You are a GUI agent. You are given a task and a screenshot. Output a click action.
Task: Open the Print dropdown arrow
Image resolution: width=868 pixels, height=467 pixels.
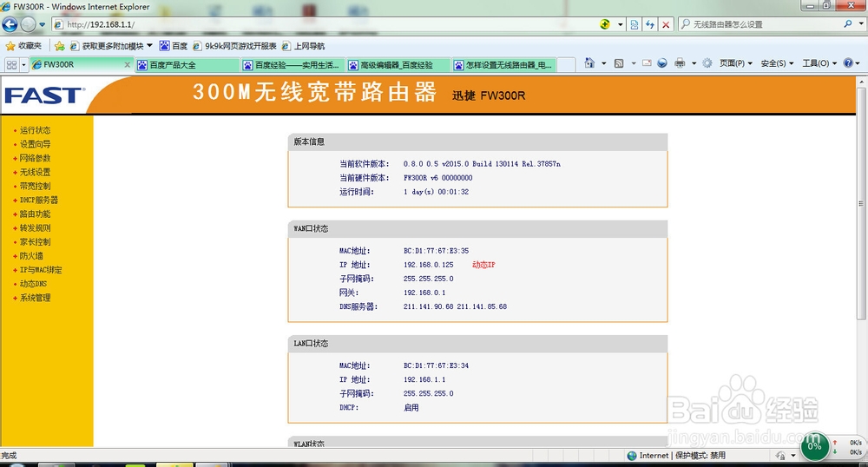pyautogui.click(x=694, y=63)
